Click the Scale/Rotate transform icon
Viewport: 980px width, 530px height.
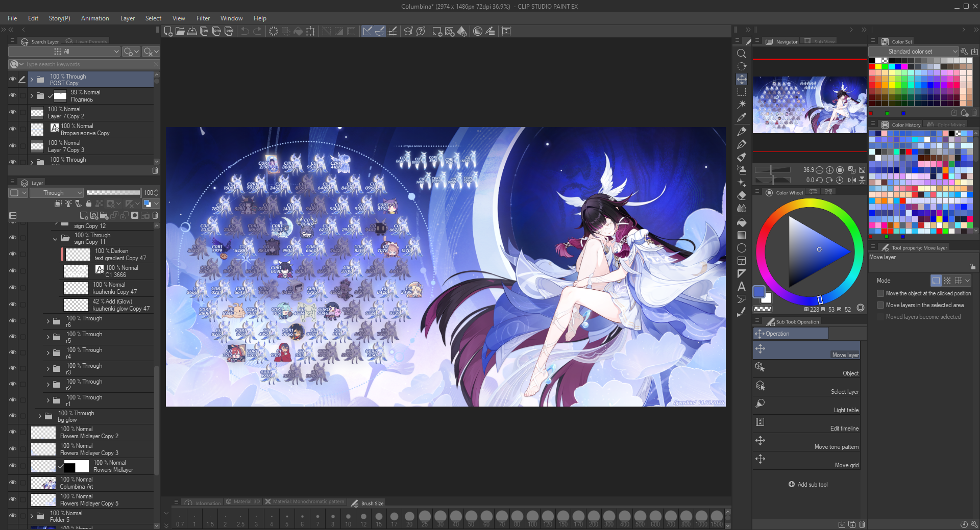coord(310,31)
